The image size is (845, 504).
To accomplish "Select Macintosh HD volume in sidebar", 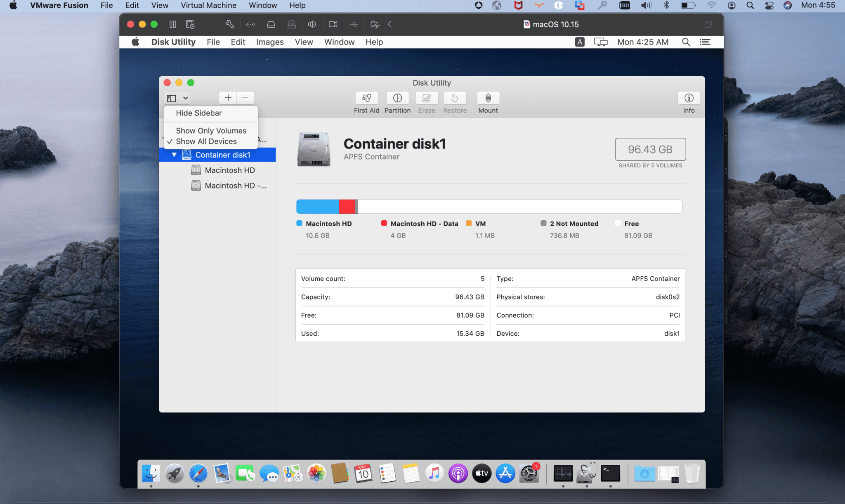I will [229, 170].
